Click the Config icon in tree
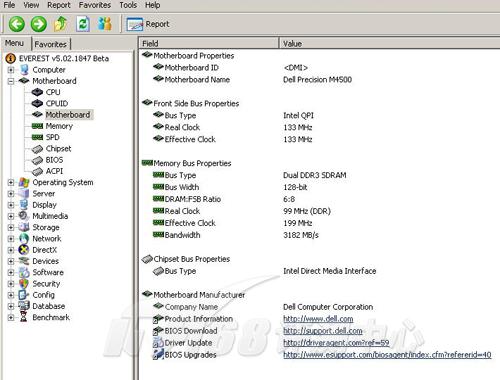This screenshot has height=380, width=500. point(24,295)
